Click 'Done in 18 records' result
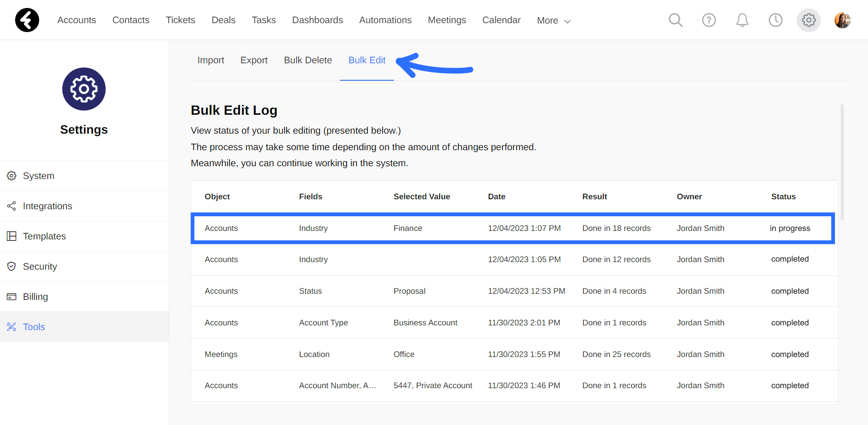 (x=616, y=228)
